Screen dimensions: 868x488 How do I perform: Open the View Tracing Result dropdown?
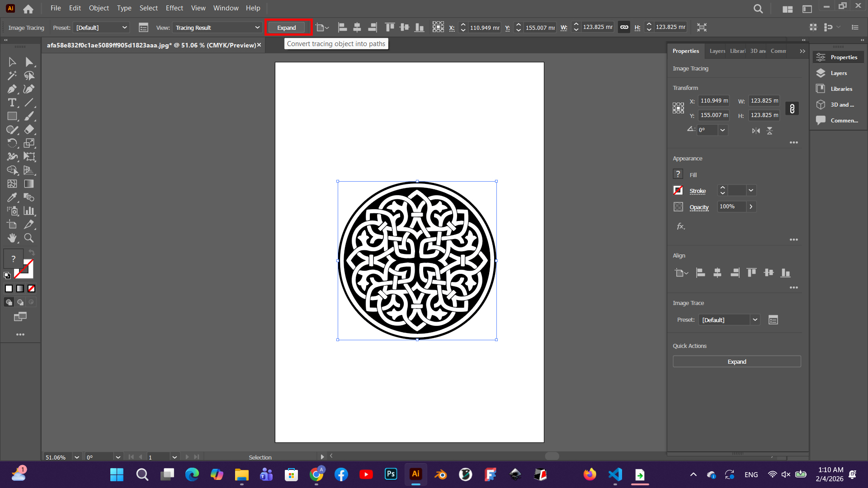217,28
